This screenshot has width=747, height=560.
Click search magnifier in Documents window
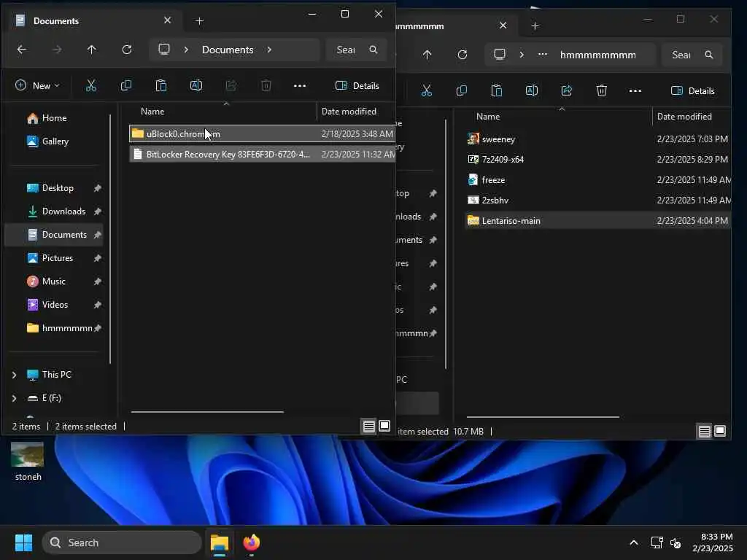pos(373,50)
